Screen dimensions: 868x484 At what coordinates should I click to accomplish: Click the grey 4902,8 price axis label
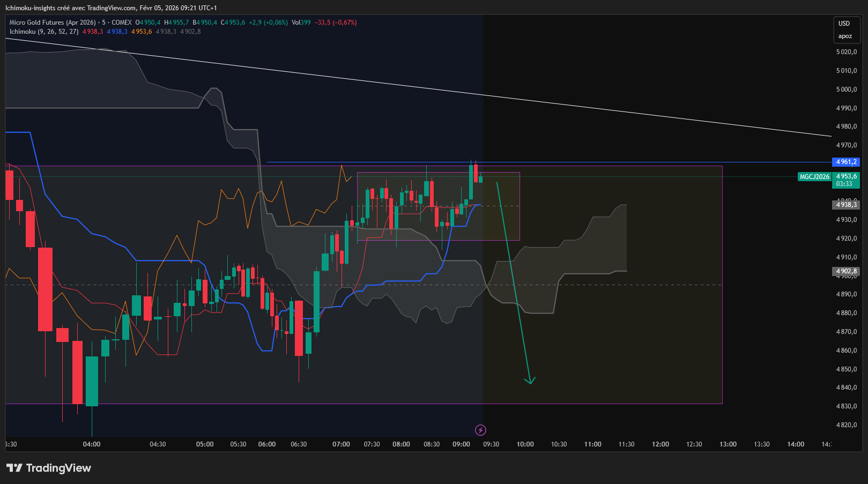tap(846, 271)
